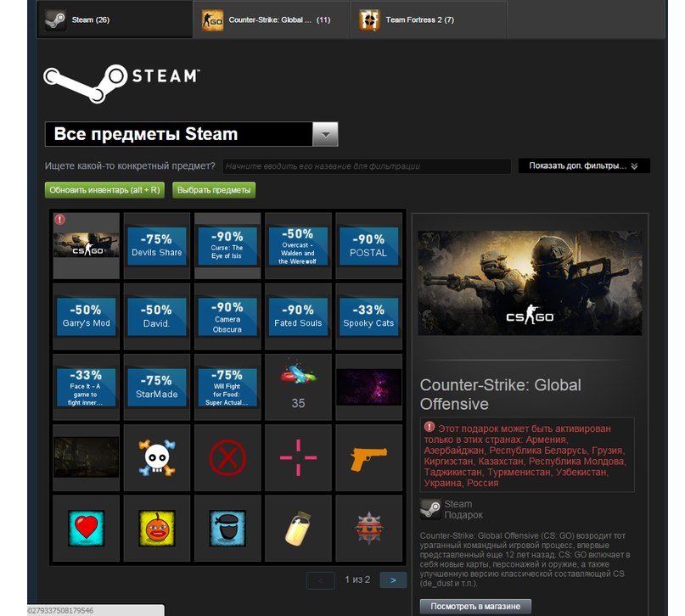Click the Counter-Strike: Global Offensive item title
The height and width of the screenshot is (616, 685).
[x=501, y=395]
